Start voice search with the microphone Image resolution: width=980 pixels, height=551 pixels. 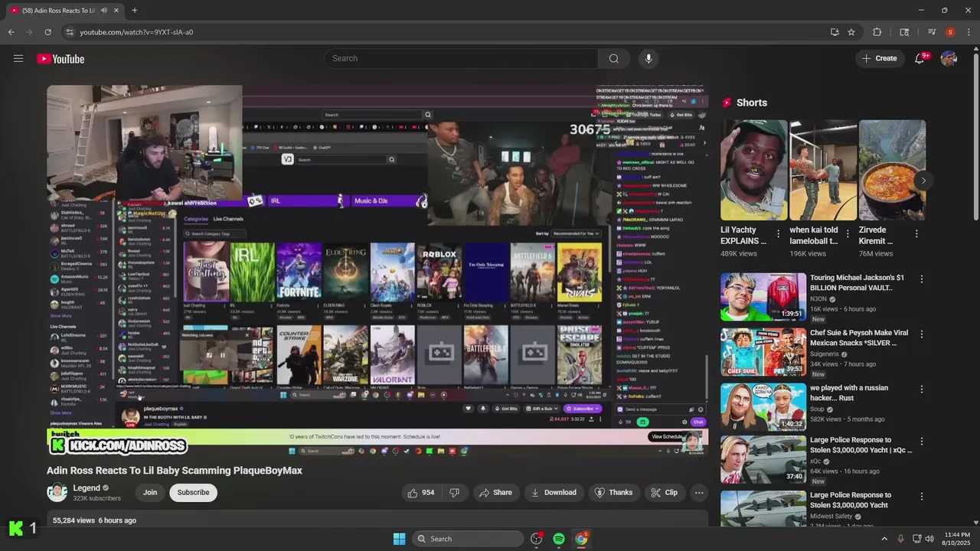pyautogui.click(x=648, y=59)
